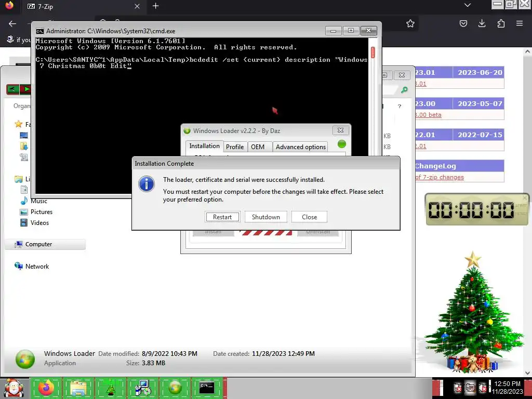The height and width of the screenshot is (399, 532).
Task: Select Pictures in Explorer navigation pane
Action: pyautogui.click(x=36, y=212)
